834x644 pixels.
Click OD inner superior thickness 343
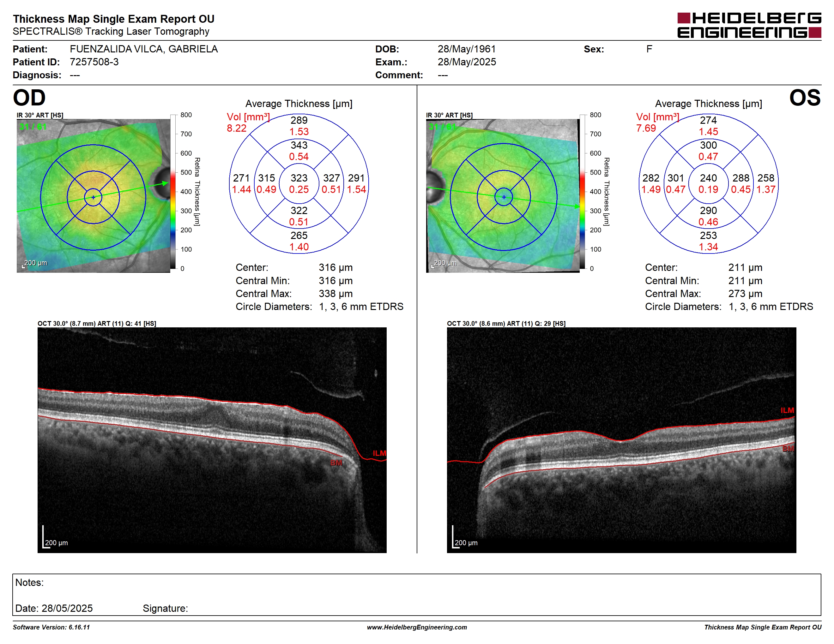[299, 145]
